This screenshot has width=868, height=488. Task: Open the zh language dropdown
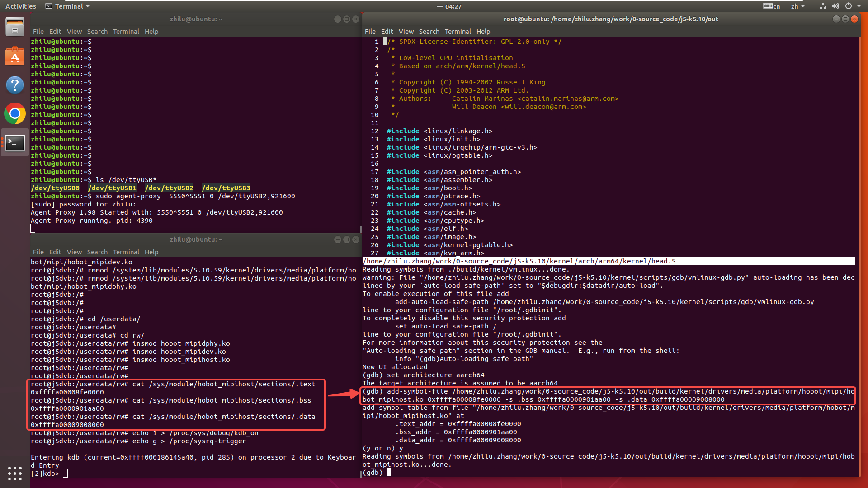pos(798,6)
